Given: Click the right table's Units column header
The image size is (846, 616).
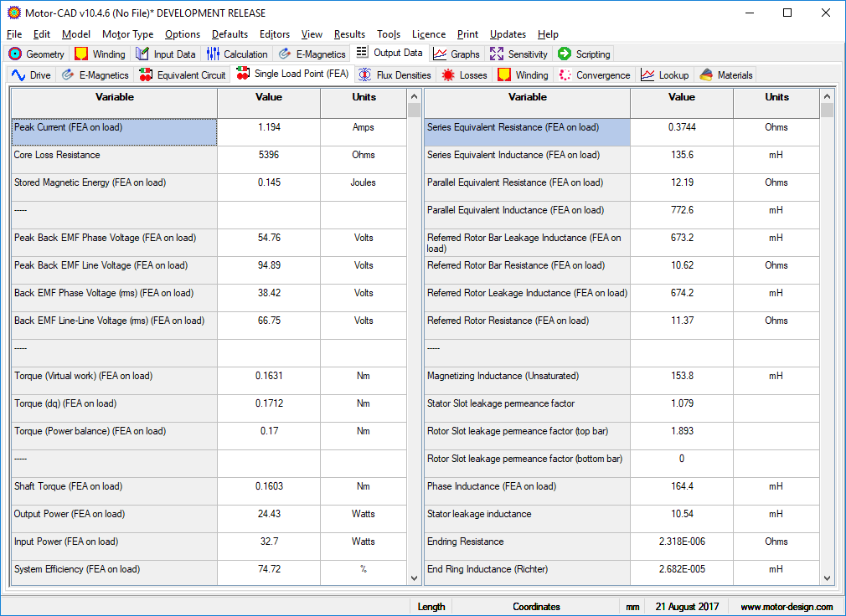Looking at the screenshot, I should 776,103.
